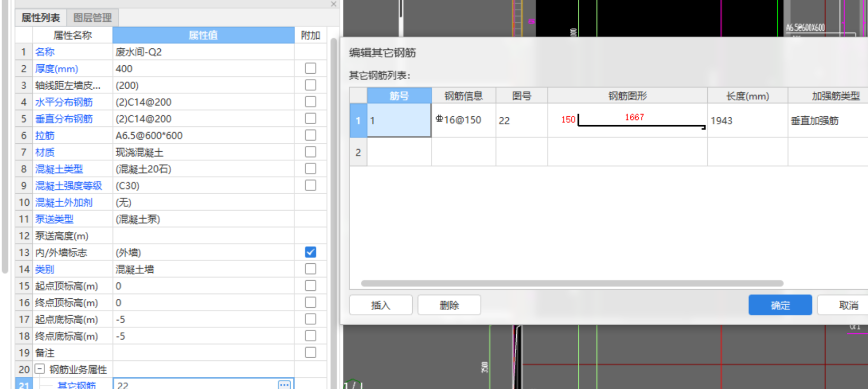Open the other rebar ellipsis editor button

click(x=284, y=385)
